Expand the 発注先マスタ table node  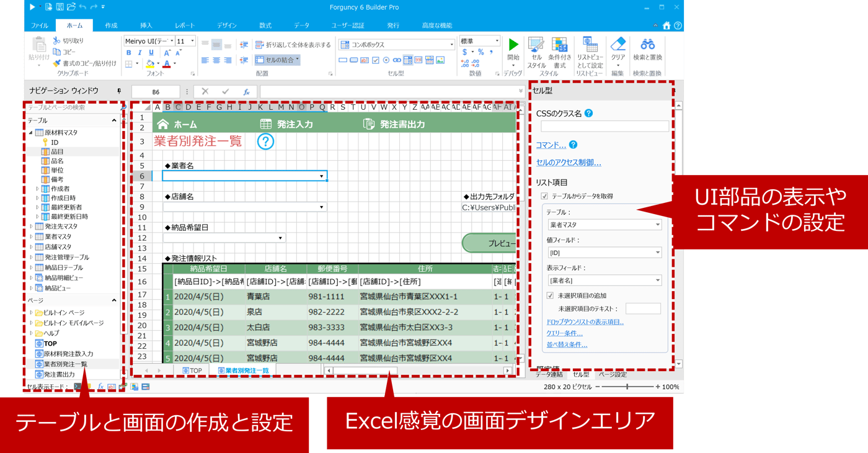(x=32, y=226)
